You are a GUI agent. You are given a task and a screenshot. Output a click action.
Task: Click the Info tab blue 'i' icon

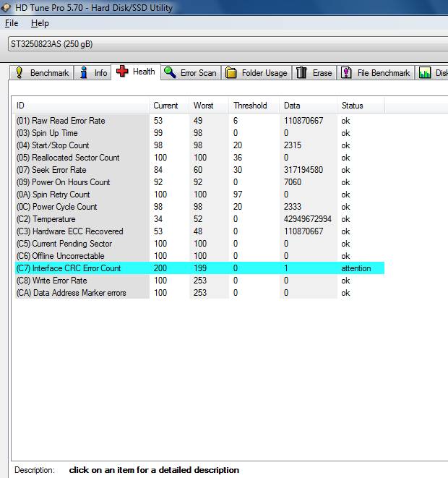tap(84, 73)
